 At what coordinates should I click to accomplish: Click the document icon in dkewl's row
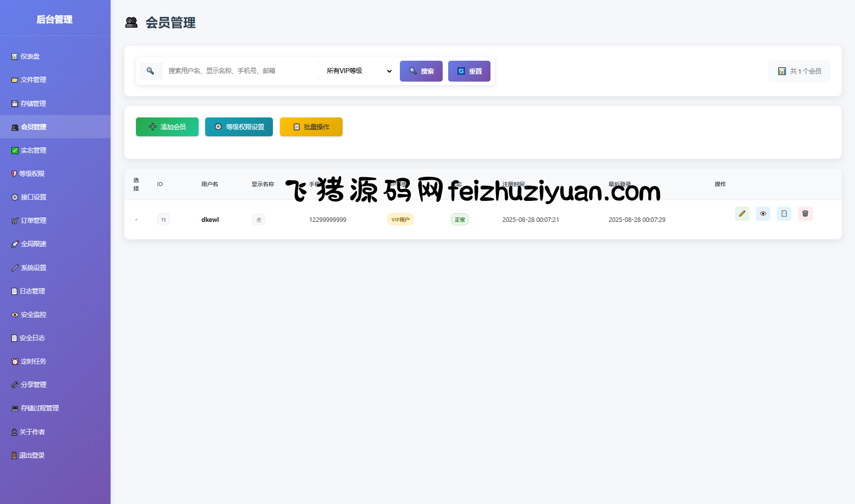point(784,214)
